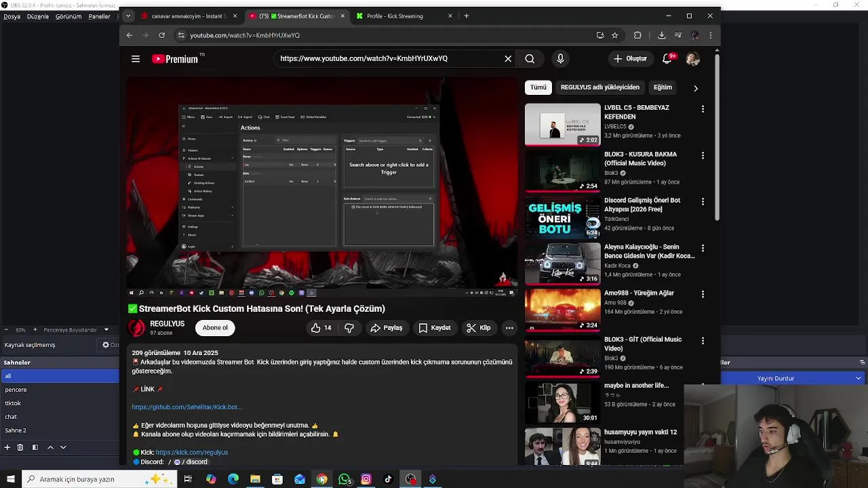Image resolution: width=868 pixels, height=488 pixels.
Task: Open OBS Pencereye Boyutlandır zoom dropdown
Action: tap(106, 330)
